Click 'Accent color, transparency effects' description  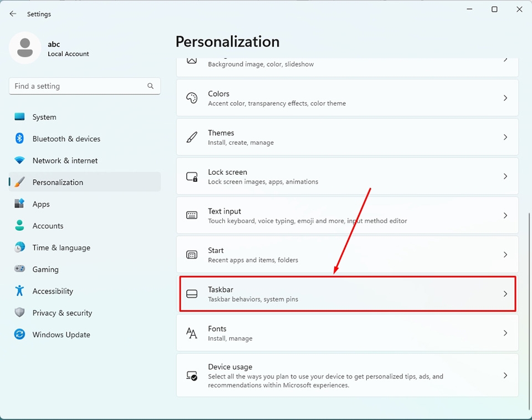point(277,103)
